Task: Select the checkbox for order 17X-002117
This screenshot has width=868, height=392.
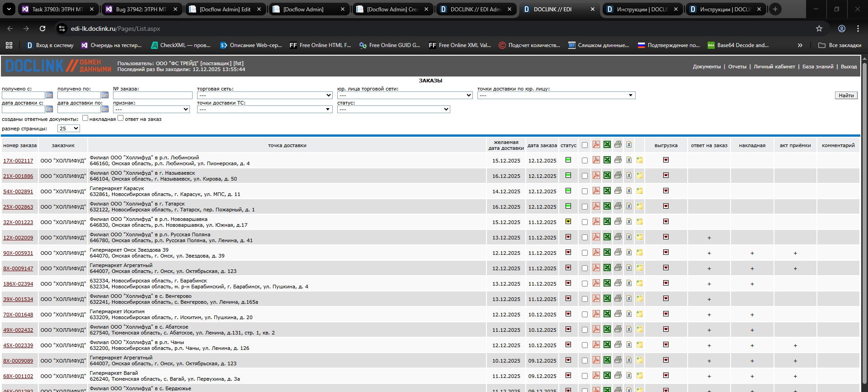Action: coord(585,161)
